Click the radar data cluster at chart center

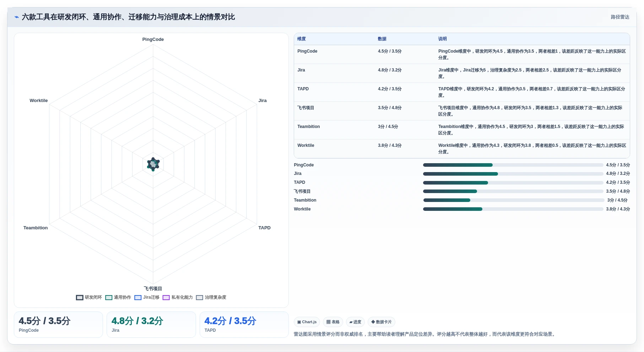coord(153,164)
